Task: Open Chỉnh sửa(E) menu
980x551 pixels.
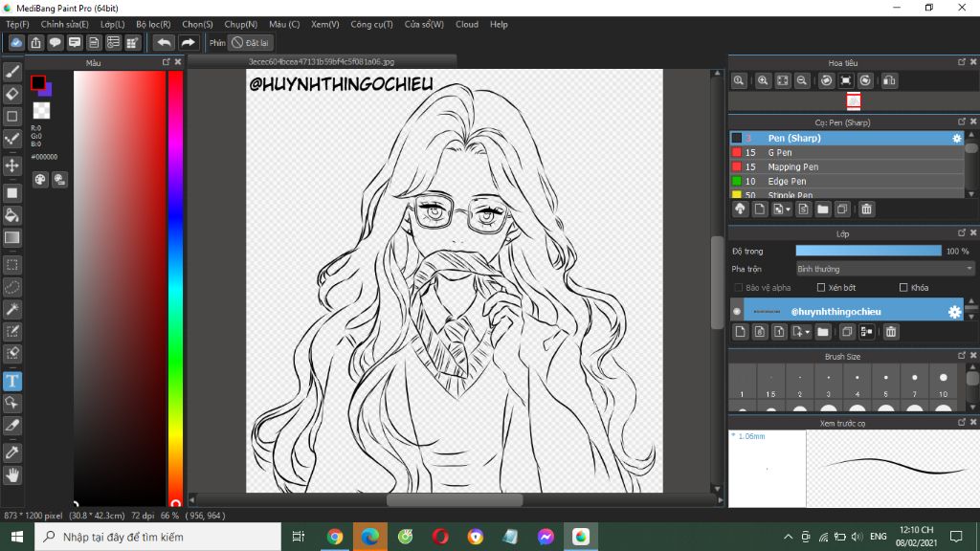Action: 64,24
